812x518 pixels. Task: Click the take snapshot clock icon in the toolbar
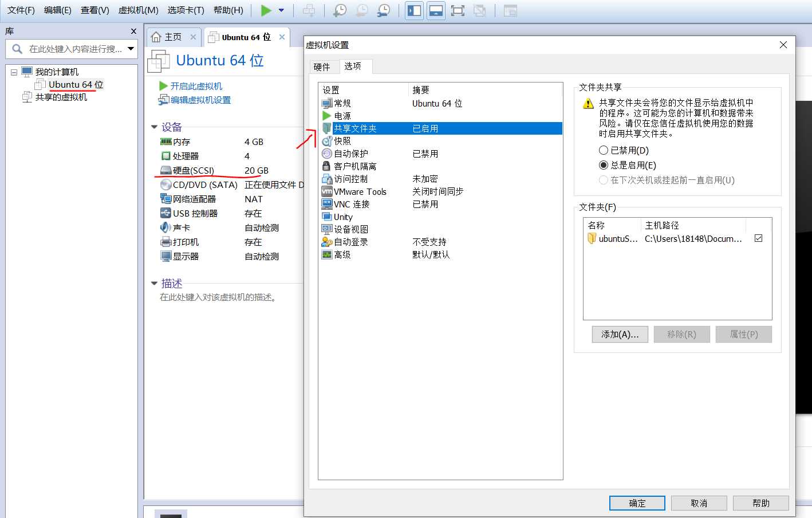click(x=340, y=10)
